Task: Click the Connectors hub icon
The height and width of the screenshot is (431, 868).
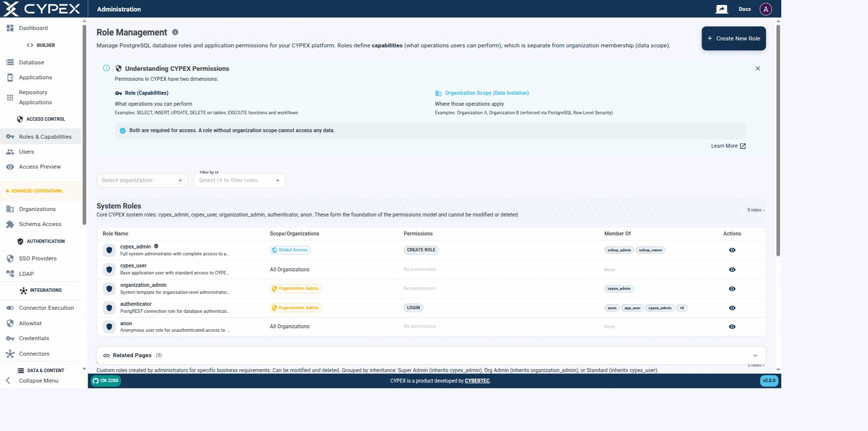Action: pyautogui.click(x=10, y=354)
